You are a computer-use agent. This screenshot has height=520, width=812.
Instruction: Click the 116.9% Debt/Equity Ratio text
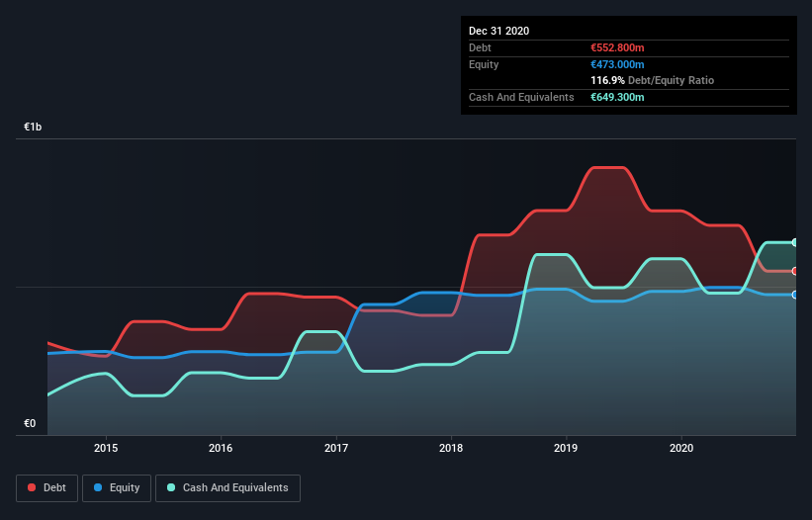653,81
